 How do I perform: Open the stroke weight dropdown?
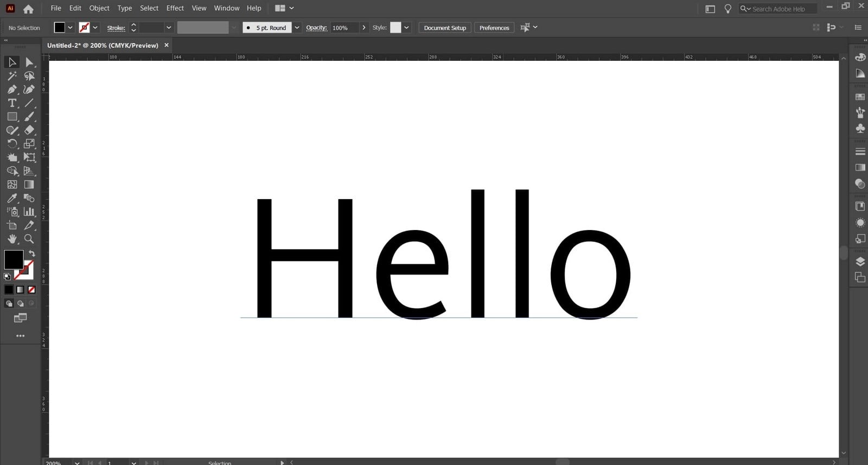pyautogui.click(x=169, y=28)
